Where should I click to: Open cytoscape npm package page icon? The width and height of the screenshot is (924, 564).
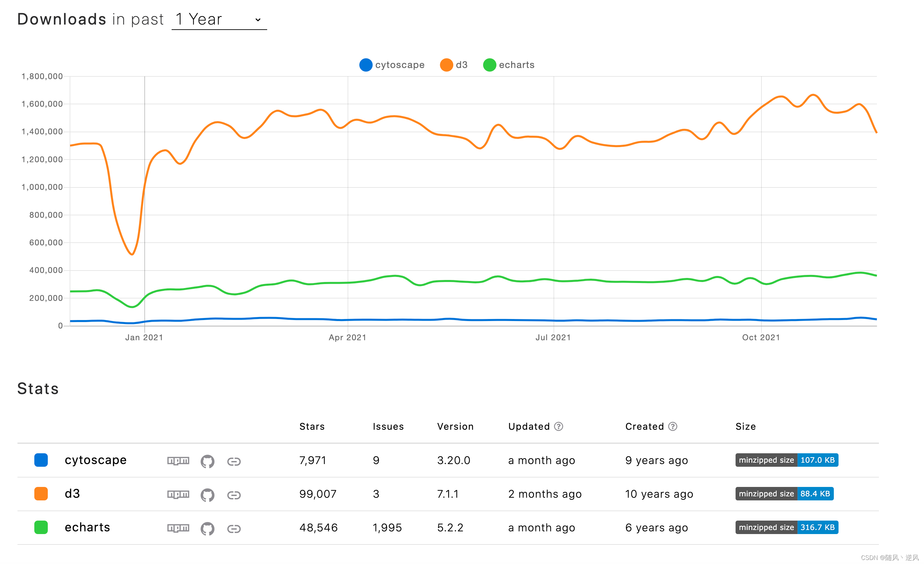pos(178,460)
